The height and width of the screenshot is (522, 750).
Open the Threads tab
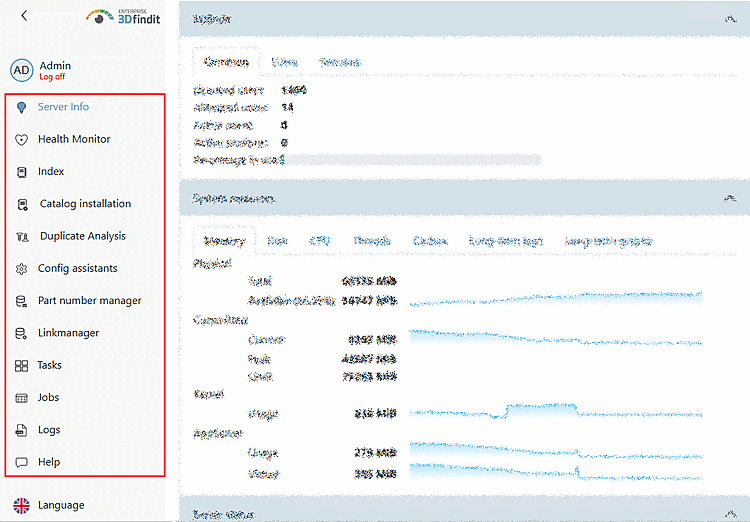pos(372,241)
